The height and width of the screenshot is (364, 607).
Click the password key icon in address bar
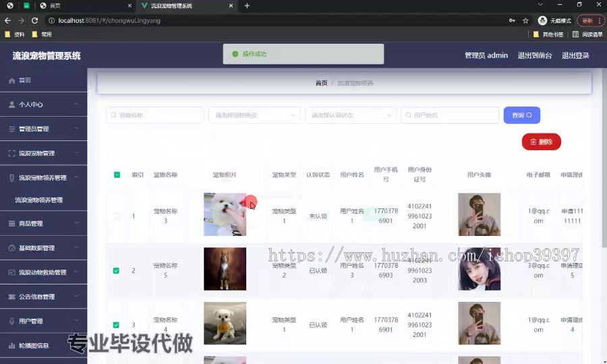[x=512, y=20]
